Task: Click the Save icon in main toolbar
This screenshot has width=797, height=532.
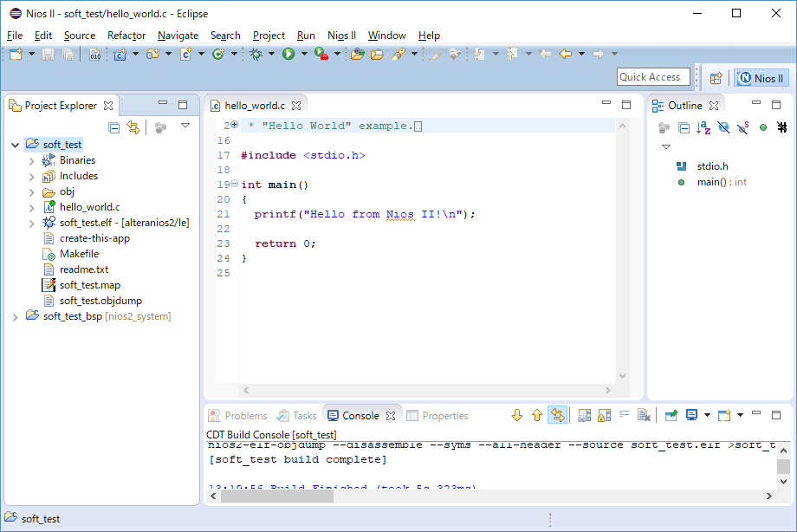Action: [48, 54]
